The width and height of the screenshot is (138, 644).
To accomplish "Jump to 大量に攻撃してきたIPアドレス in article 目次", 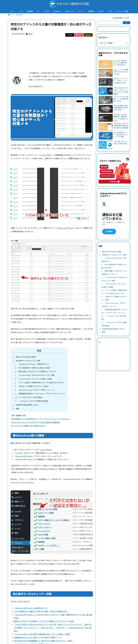I will tap(37, 371).
